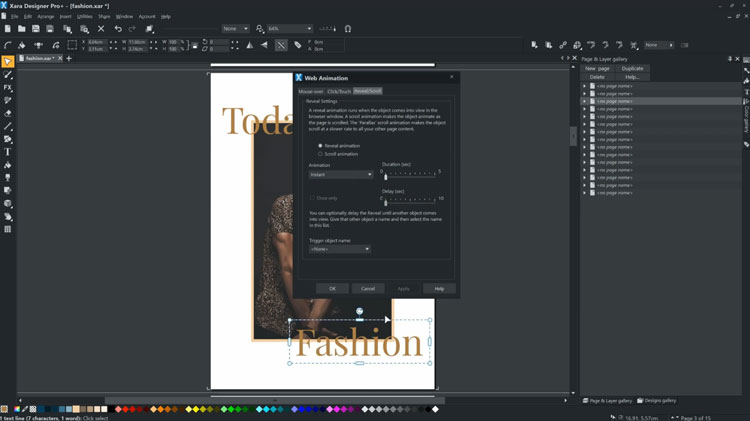Select the Selector arrow tool

(8, 62)
